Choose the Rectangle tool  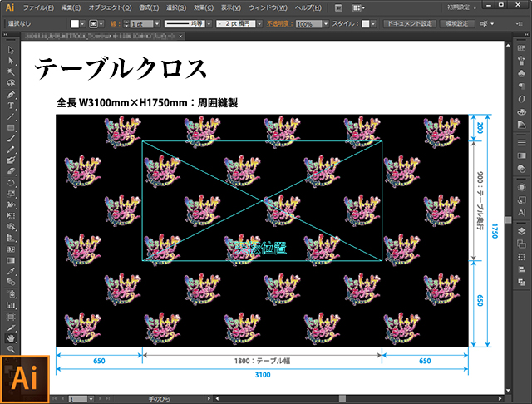tap(11, 127)
